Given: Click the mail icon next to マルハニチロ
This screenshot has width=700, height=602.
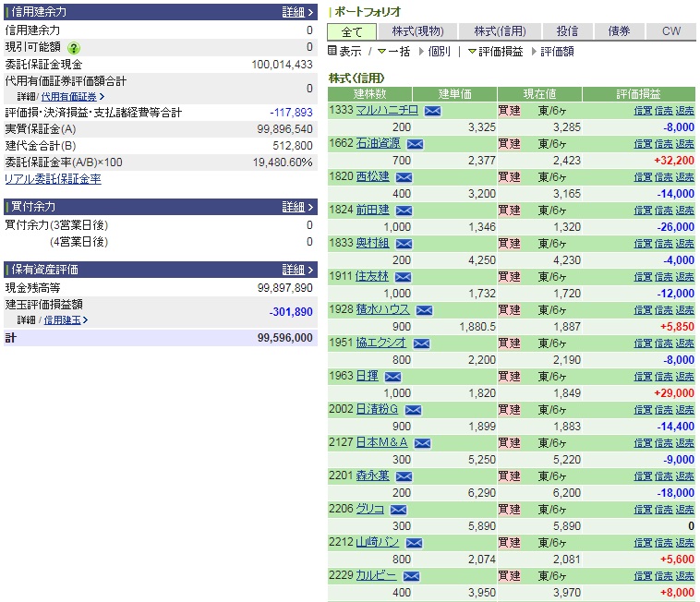Looking at the screenshot, I should (432, 111).
